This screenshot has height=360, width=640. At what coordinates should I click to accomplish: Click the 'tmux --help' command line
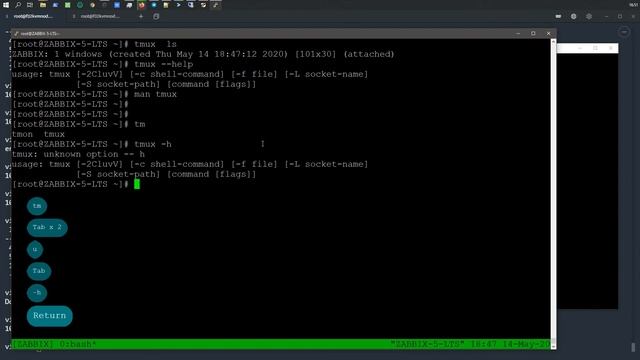tap(103, 64)
